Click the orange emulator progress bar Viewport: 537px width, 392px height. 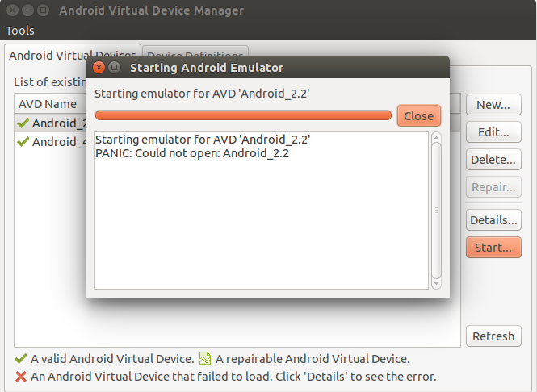coord(243,115)
